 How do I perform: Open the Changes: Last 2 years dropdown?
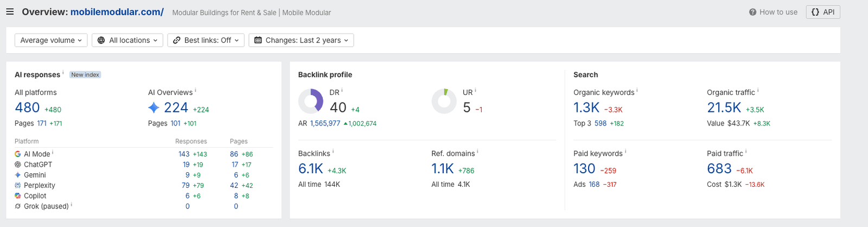pos(301,40)
